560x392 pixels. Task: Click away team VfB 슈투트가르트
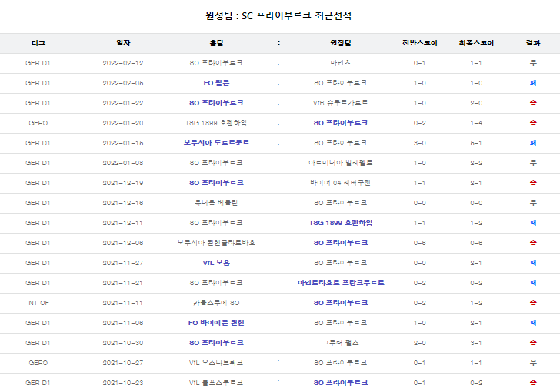[340, 103]
